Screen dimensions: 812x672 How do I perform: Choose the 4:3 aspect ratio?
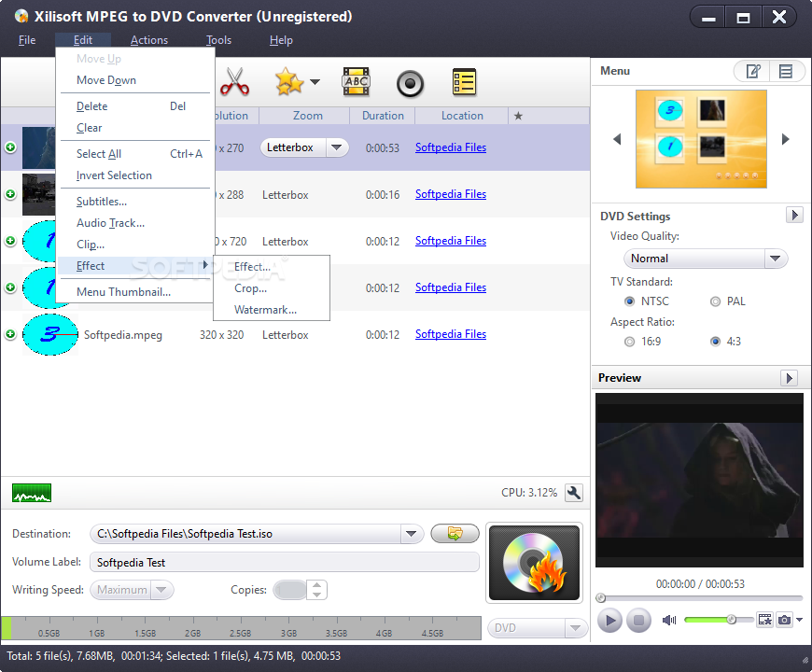pos(715,342)
